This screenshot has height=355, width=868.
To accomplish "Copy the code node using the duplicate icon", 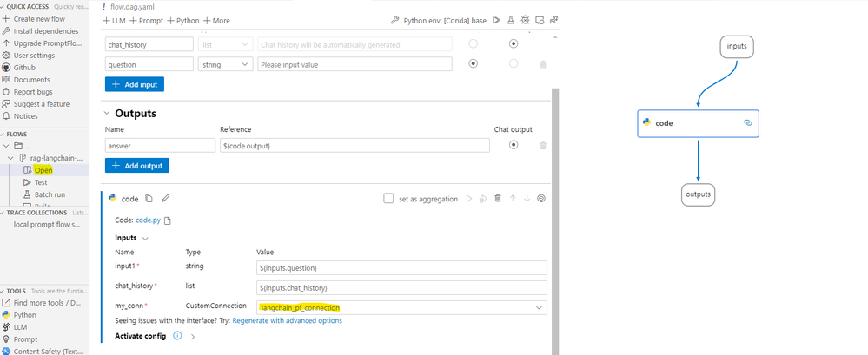I will point(149,199).
